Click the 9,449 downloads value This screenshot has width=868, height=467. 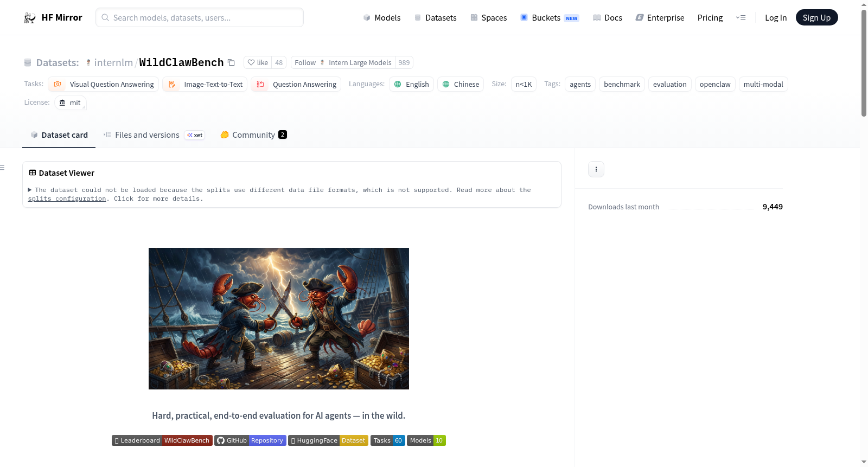(773, 207)
